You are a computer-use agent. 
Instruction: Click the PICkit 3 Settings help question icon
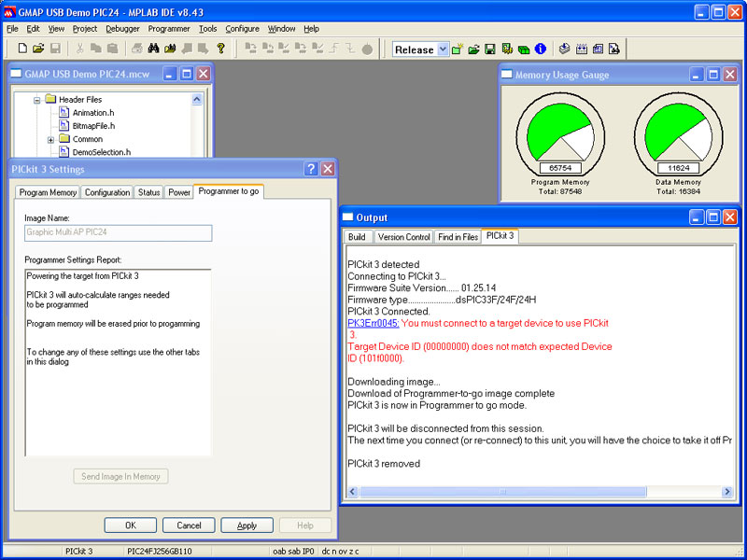tap(311, 169)
